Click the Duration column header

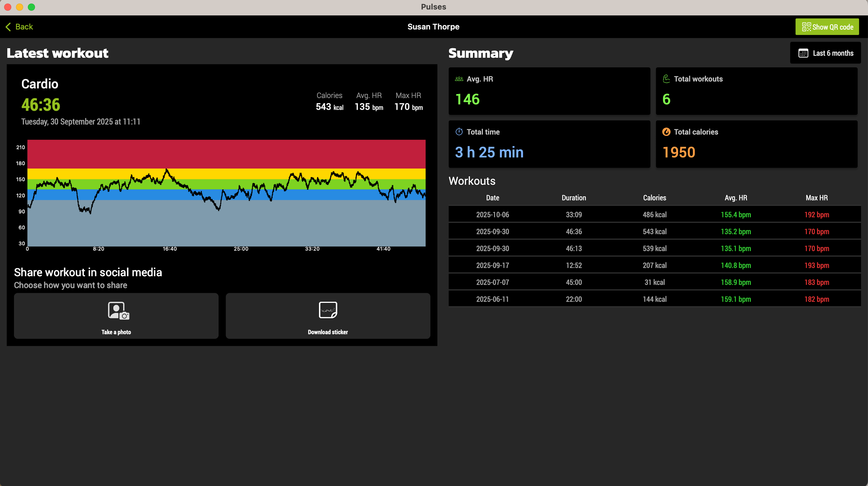coord(574,198)
